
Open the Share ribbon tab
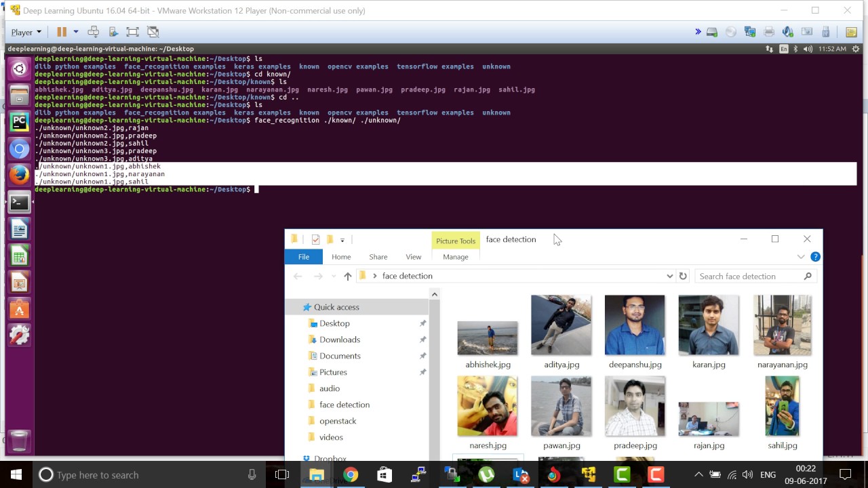(x=378, y=257)
